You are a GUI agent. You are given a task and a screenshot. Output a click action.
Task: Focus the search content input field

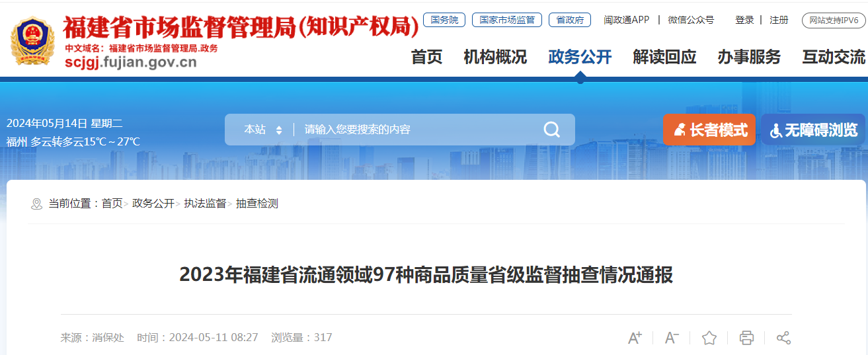pyautogui.click(x=416, y=130)
